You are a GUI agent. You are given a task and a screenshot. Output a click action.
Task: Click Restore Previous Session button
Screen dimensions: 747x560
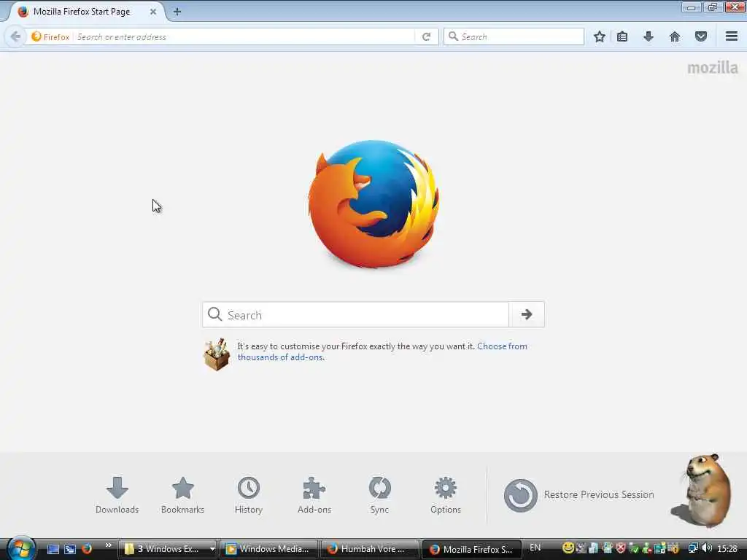578,495
